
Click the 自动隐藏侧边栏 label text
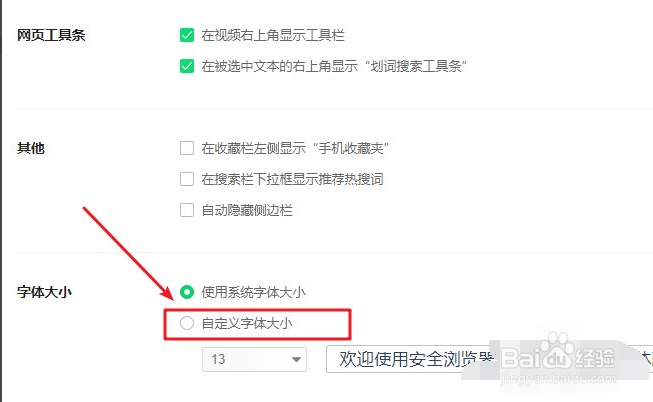[x=247, y=210]
